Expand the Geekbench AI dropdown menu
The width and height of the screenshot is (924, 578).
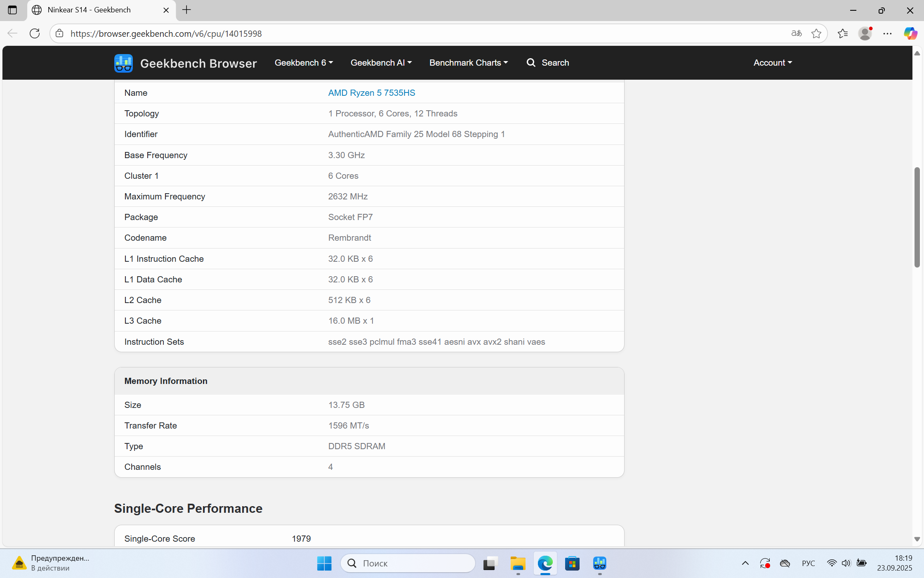coord(381,63)
